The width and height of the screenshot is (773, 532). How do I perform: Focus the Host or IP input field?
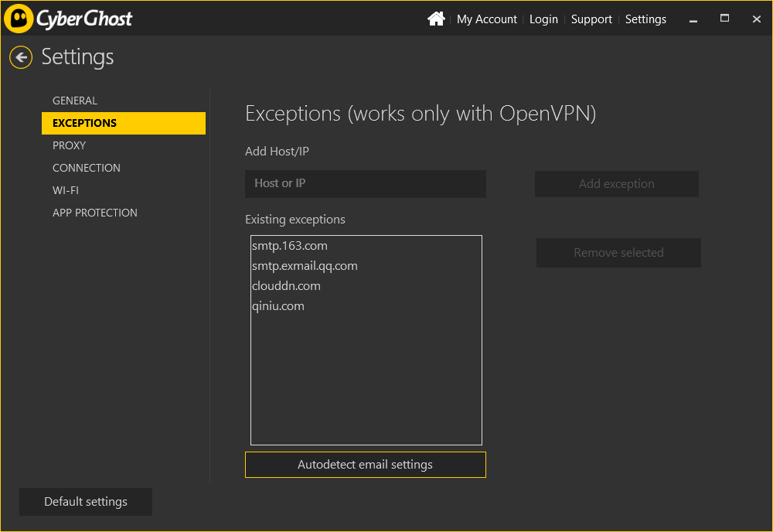click(366, 184)
